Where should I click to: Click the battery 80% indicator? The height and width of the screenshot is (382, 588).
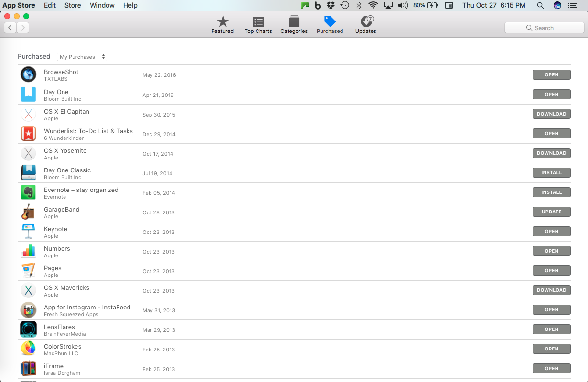pos(426,5)
